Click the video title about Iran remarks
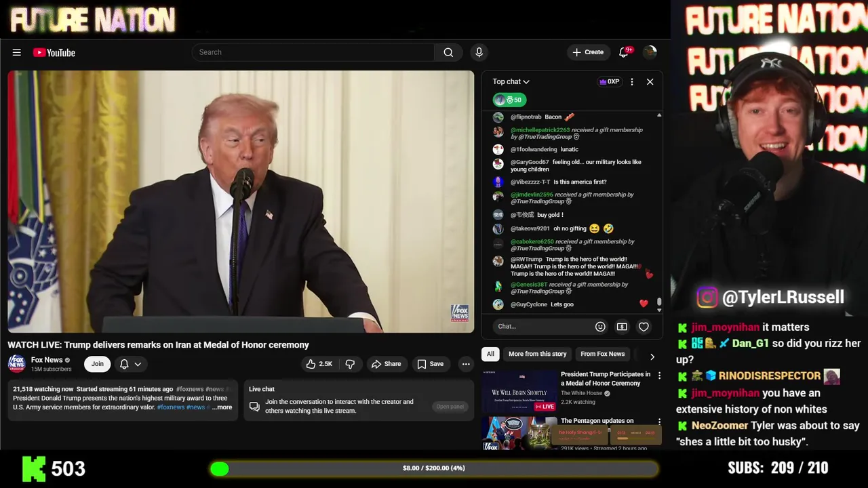Screen dimensions: 868x488 click(x=158, y=345)
